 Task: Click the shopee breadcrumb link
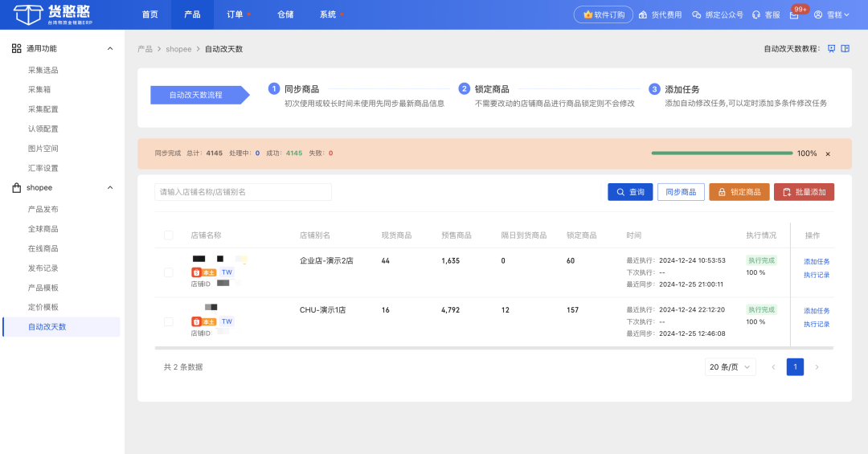click(x=178, y=49)
